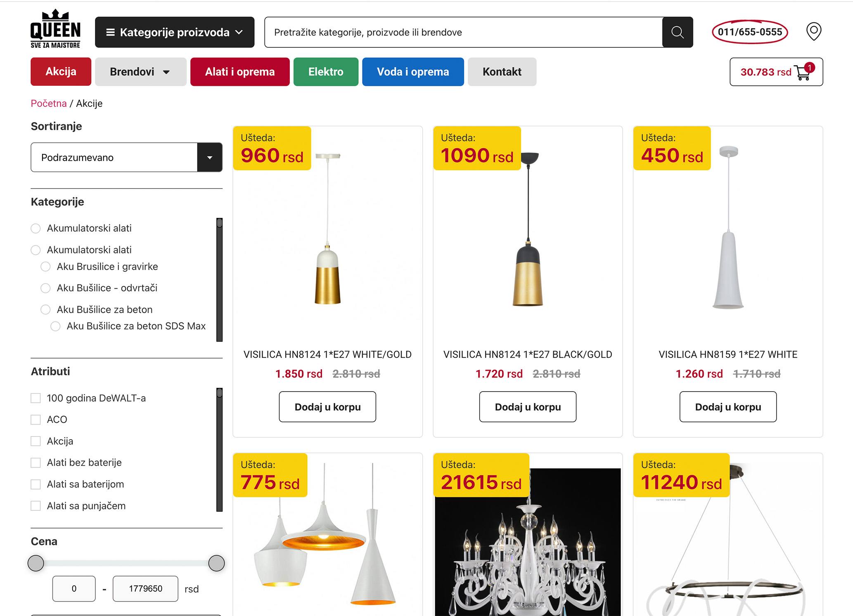
Task: Open the shopping cart icon
Action: coord(803,72)
